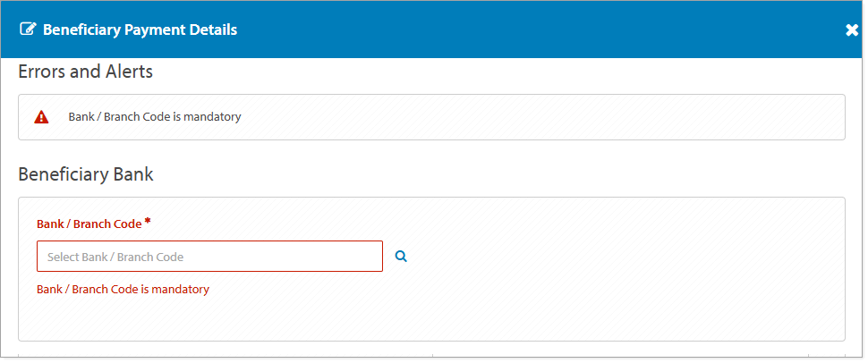Screen dimensions: 868x363
Task: Click the word 'Errors' in section heading
Action: point(41,72)
